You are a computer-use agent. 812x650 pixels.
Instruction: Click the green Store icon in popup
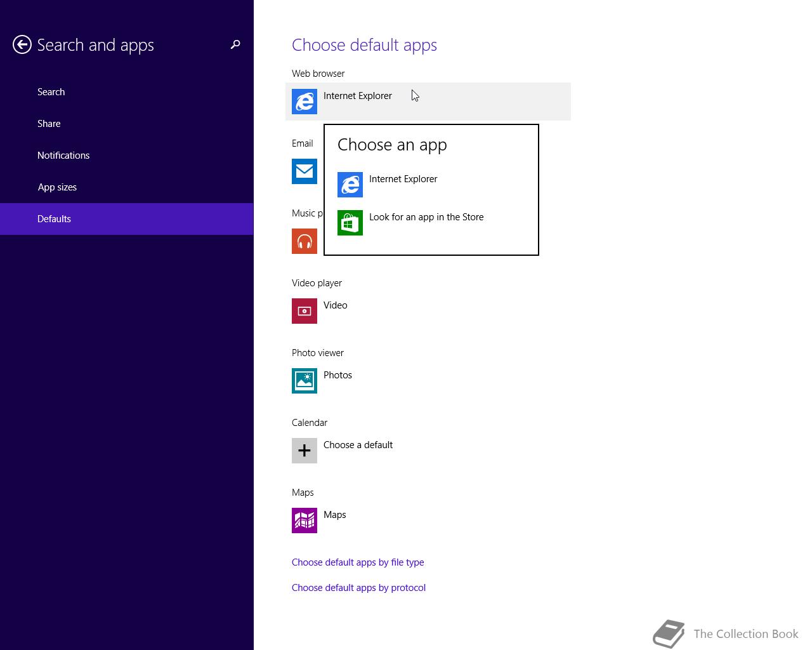click(350, 223)
